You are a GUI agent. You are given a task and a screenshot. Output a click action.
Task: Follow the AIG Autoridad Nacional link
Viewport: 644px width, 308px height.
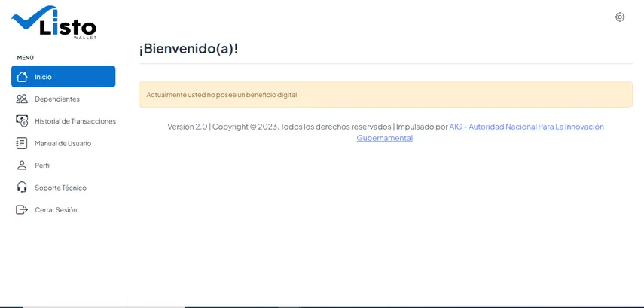click(x=526, y=127)
